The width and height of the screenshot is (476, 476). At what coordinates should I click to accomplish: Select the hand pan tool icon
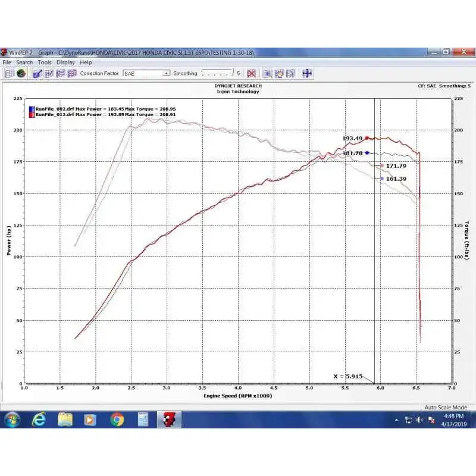279,73
